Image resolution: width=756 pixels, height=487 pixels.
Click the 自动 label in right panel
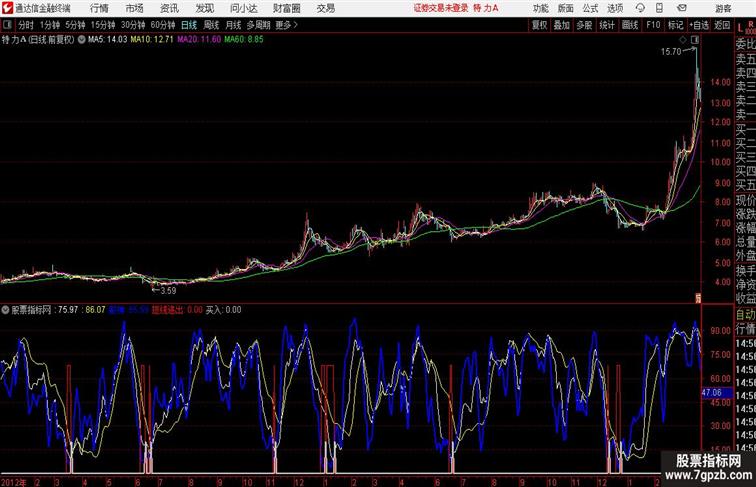(x=746, y=314)
